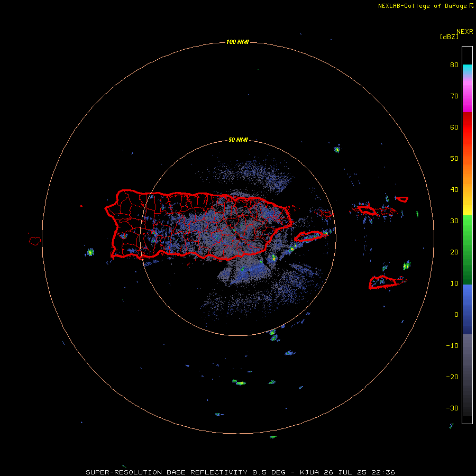
Task: Click the 0 dBZ legend value
Action: click(x=456, y=315)
